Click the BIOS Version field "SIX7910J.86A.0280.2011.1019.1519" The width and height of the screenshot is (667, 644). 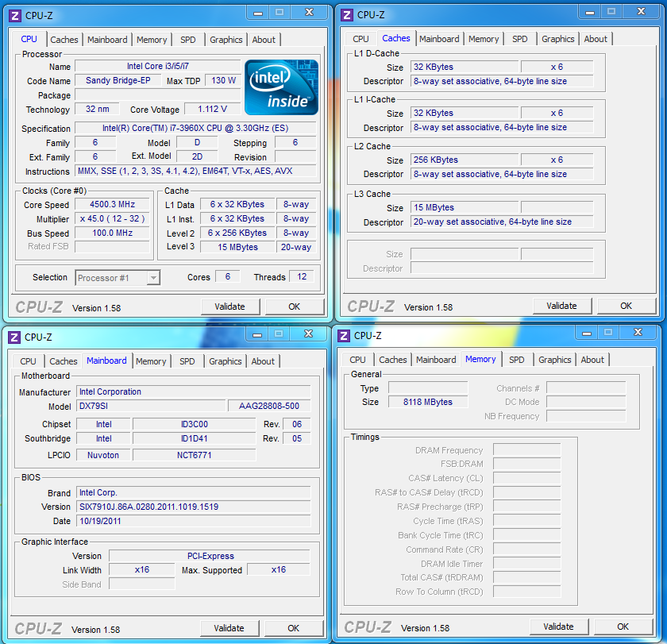tap(194, 507)
